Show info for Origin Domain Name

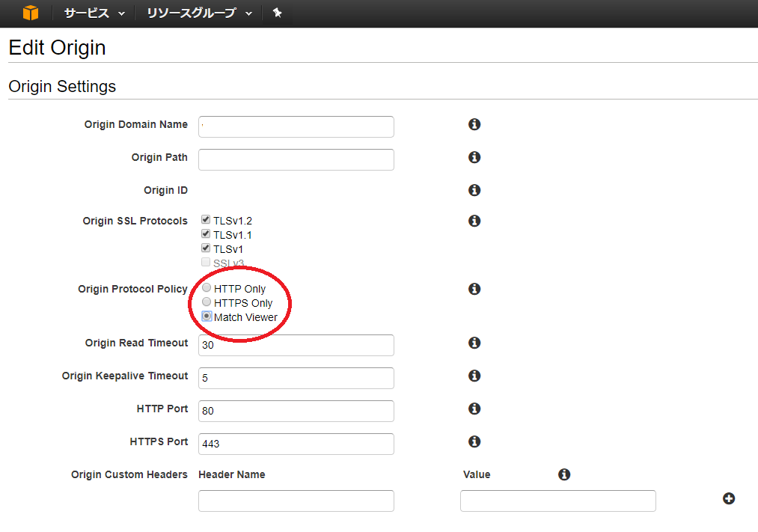point(474,124)
